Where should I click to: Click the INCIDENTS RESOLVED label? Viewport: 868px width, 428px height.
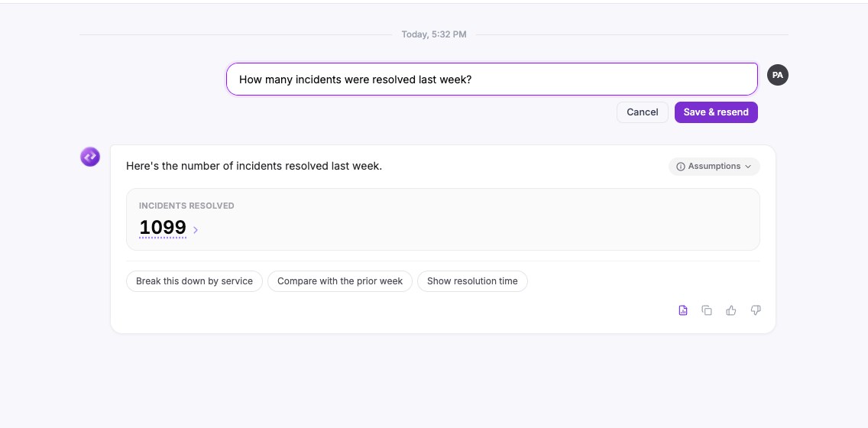point(186,206)
